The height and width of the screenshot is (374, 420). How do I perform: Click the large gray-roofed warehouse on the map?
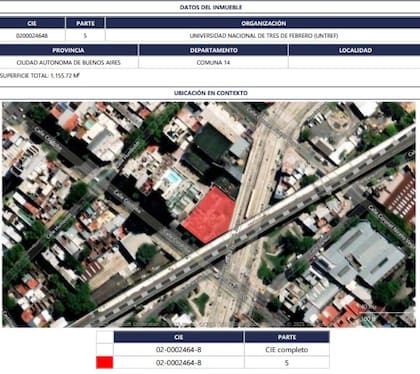[362, 254]
